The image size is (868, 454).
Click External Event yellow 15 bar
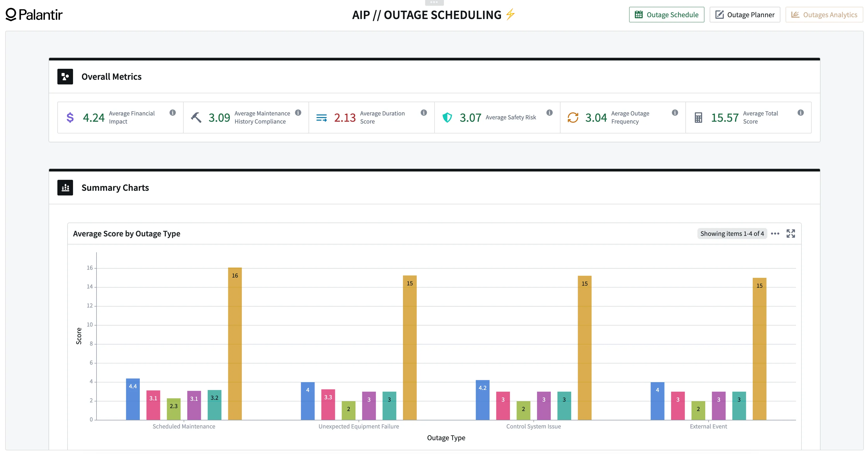click(759, 349)
